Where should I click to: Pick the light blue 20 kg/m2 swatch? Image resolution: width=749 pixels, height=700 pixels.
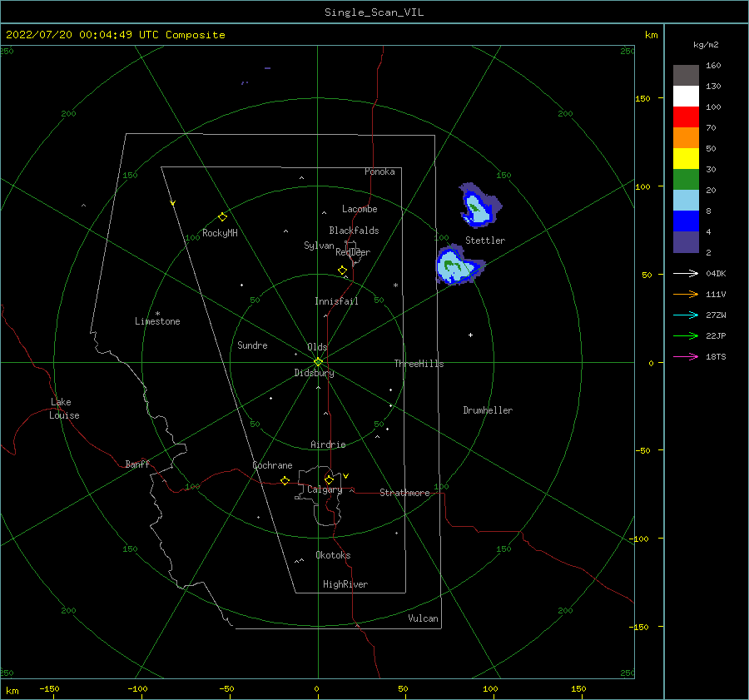[x=686, y=201]
